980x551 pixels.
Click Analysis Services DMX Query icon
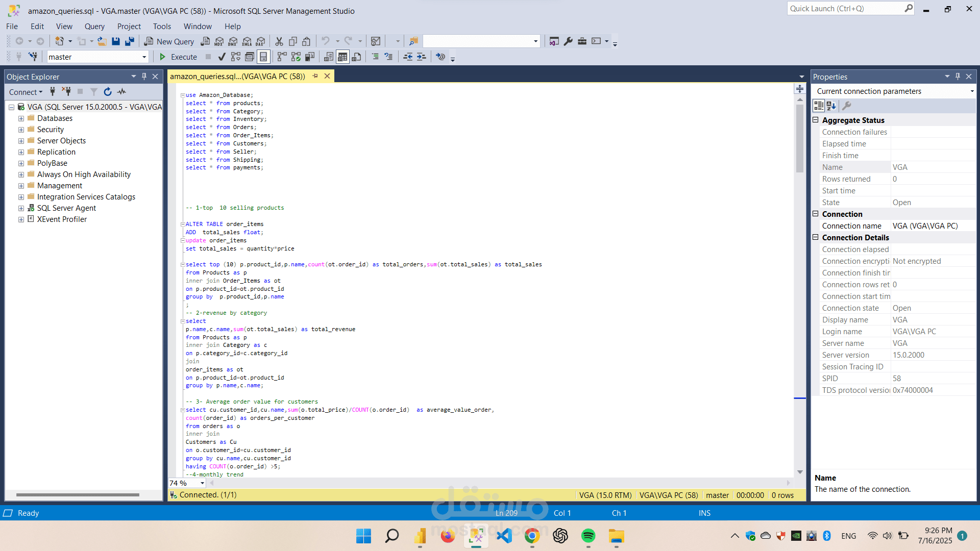click(233, 41)
